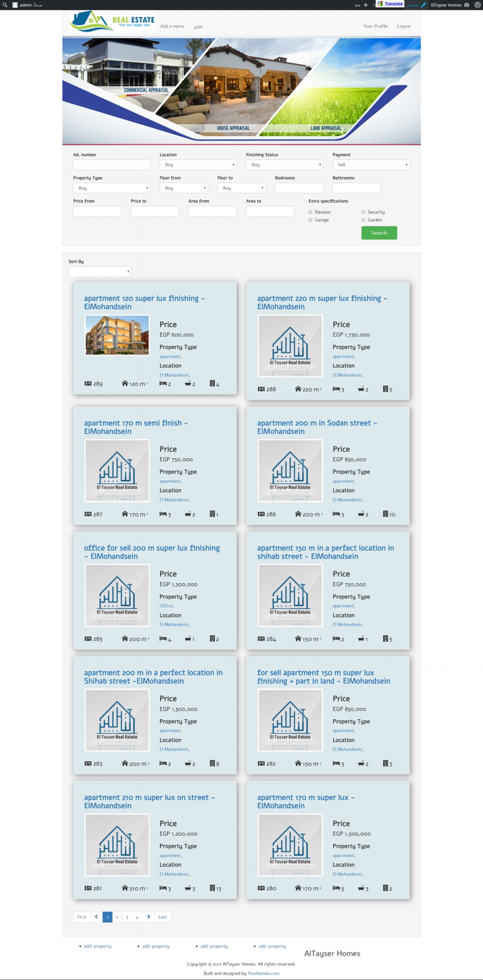Open the Sort By dropdown
Viewport: 483px width, 980px height.
[100, 272]
